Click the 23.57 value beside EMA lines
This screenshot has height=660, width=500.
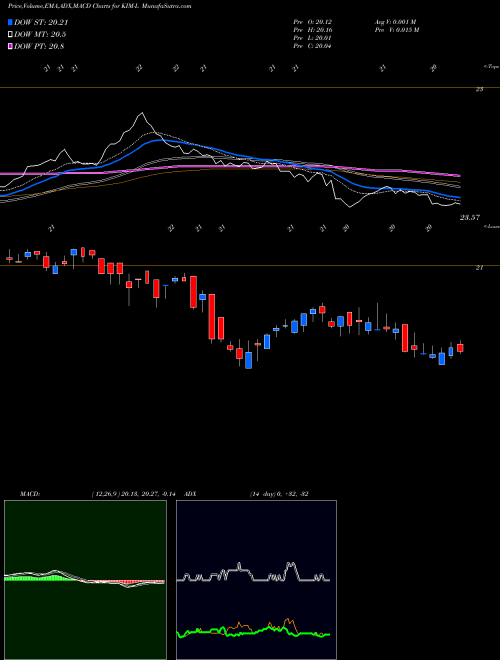470,218
